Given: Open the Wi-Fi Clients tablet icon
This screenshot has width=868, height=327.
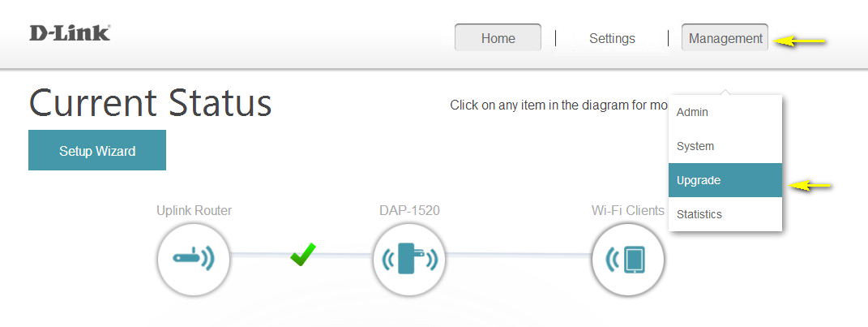Looking at the screenshot, I should (x=628, y=260).
